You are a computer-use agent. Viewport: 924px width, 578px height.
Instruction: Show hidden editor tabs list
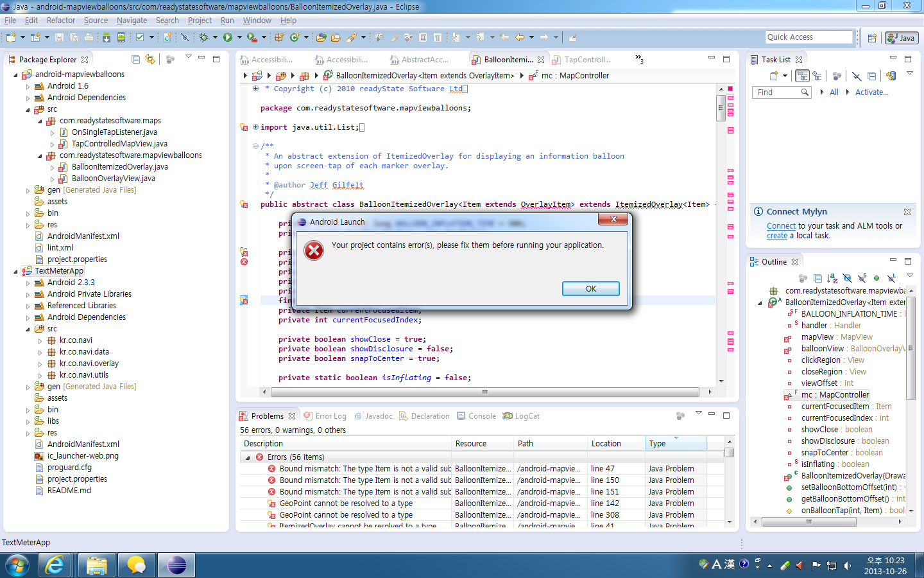point(639,59)
